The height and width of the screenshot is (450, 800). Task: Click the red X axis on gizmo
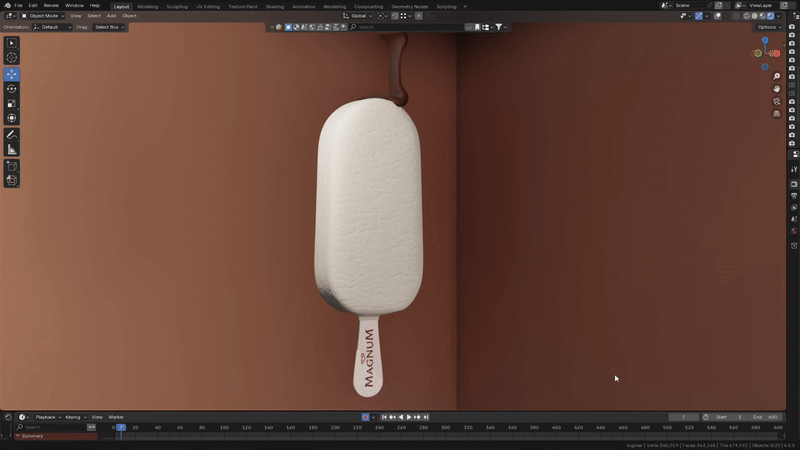[x=776, y=54]
